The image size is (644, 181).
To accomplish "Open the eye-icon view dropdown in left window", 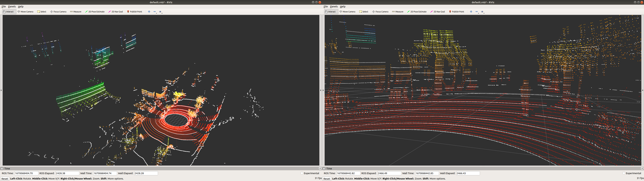I will pyautogui.click(x=161, y=12).
